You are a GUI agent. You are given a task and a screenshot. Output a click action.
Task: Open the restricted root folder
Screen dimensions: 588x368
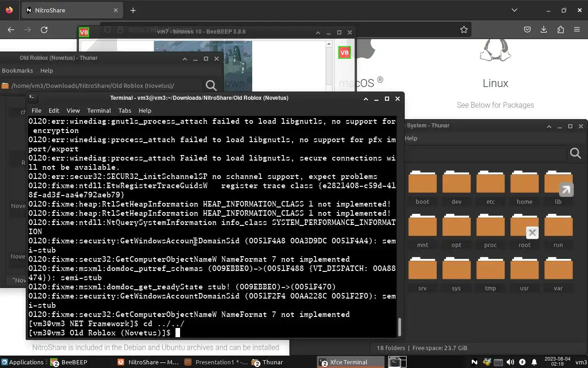524,232
